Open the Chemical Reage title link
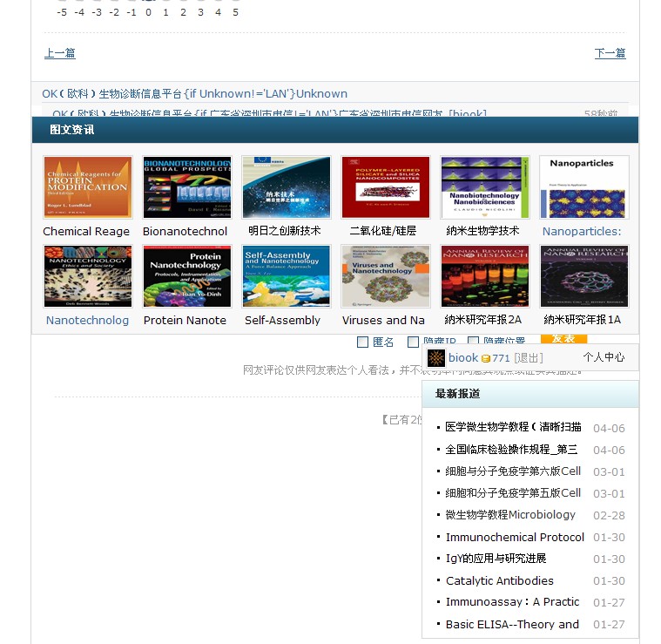The image size is (661, 644). click(86, 231)
